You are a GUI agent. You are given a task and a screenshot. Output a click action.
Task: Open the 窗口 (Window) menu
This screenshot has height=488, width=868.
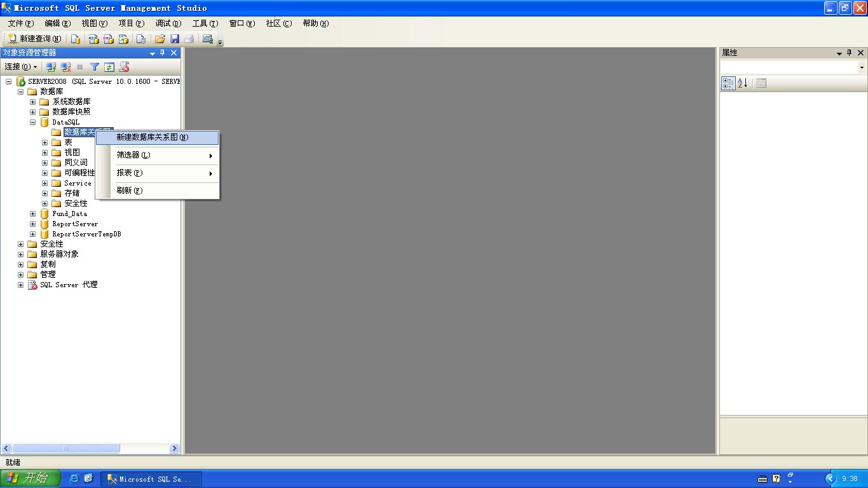pos(242,24)
